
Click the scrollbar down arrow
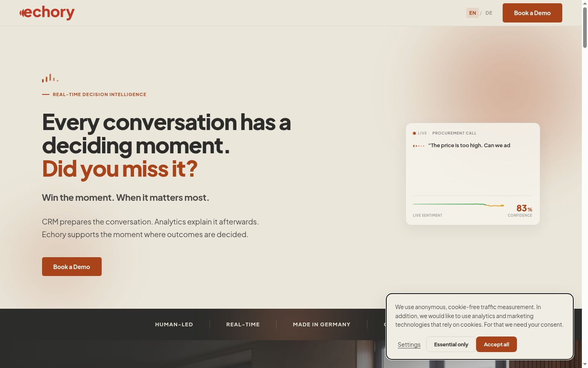[x=585, y=364]
